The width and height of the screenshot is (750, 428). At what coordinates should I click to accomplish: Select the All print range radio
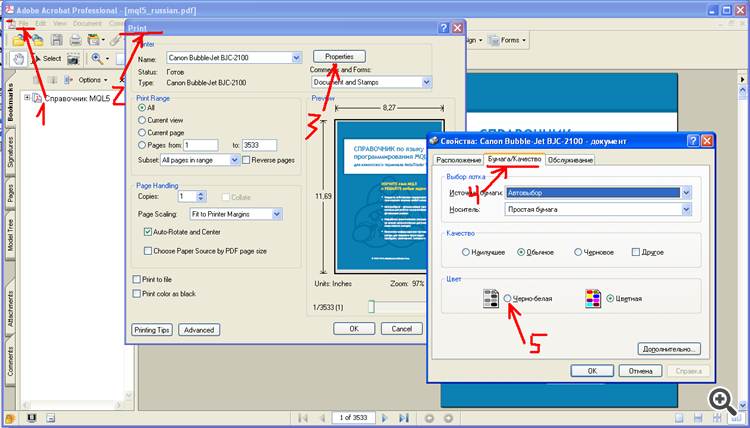point(142,108)
